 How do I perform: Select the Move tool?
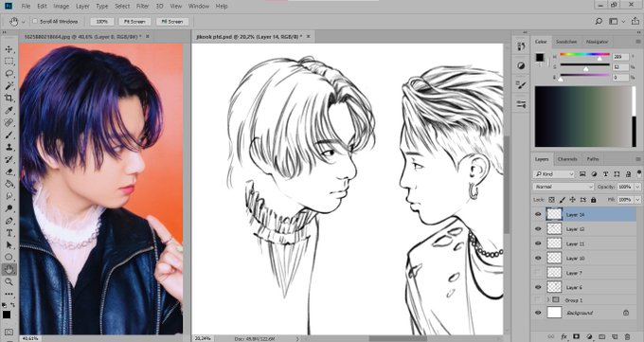click(9, 49)
